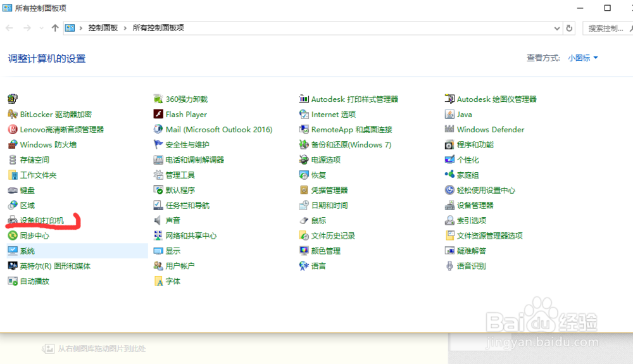The width and height of the screenshot is (633, 364).
Task: Open the 个性化 link
Action: (x=468, y=160)
